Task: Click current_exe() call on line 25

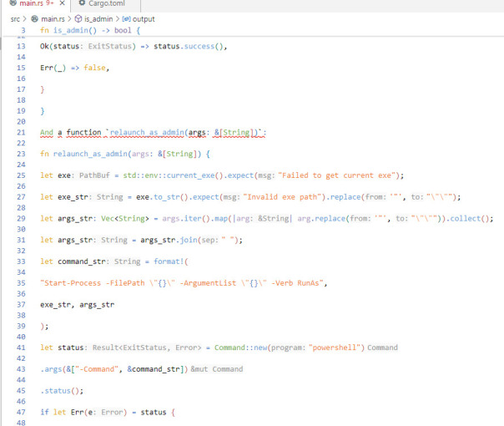Action: [194, 175]
